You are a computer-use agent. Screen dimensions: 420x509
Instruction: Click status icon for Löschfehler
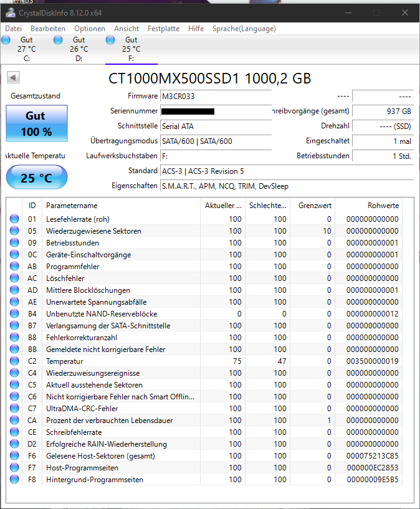click(14, 278)
